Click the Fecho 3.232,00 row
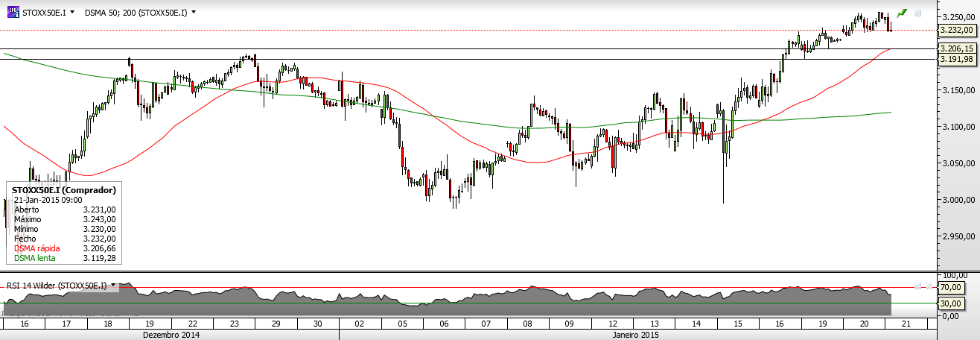 tap(64, 239)
